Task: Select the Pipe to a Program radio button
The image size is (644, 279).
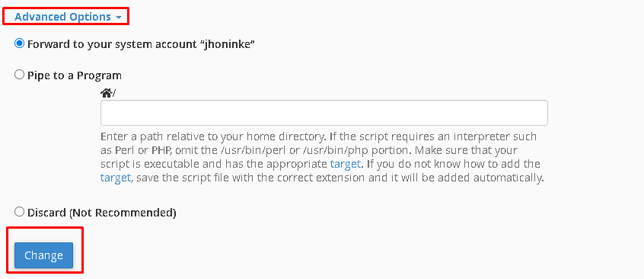Action: pos(19,75)
